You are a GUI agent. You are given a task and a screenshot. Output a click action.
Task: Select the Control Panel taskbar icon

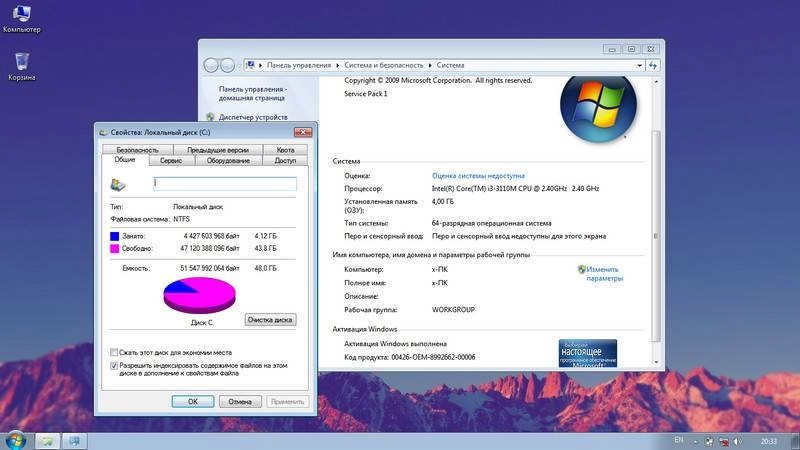(x=74, y=441)
